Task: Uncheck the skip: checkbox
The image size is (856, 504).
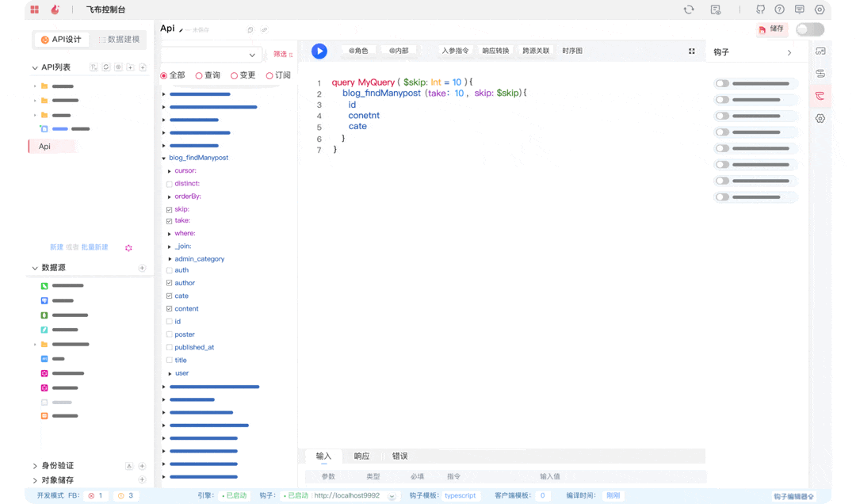Action: 170,210
